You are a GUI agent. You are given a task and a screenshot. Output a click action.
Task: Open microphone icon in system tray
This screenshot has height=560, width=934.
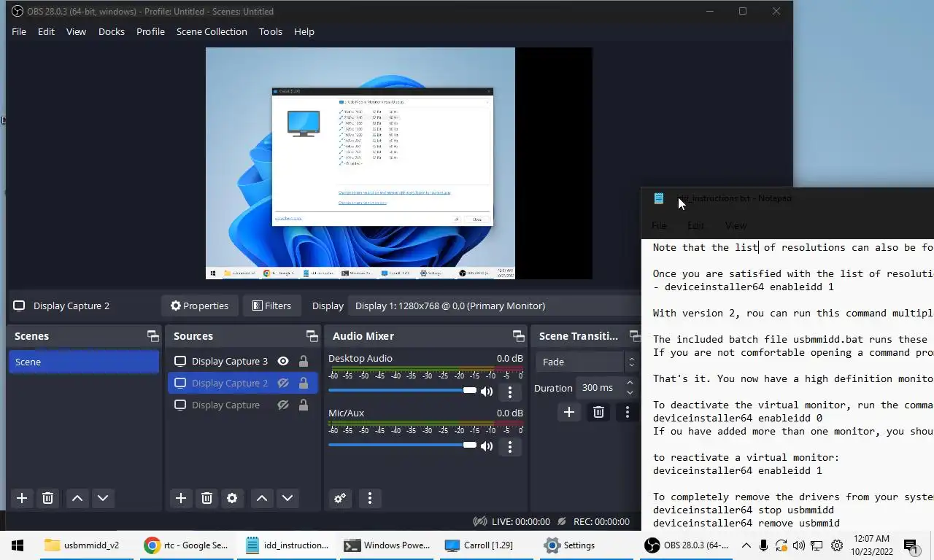763,545
